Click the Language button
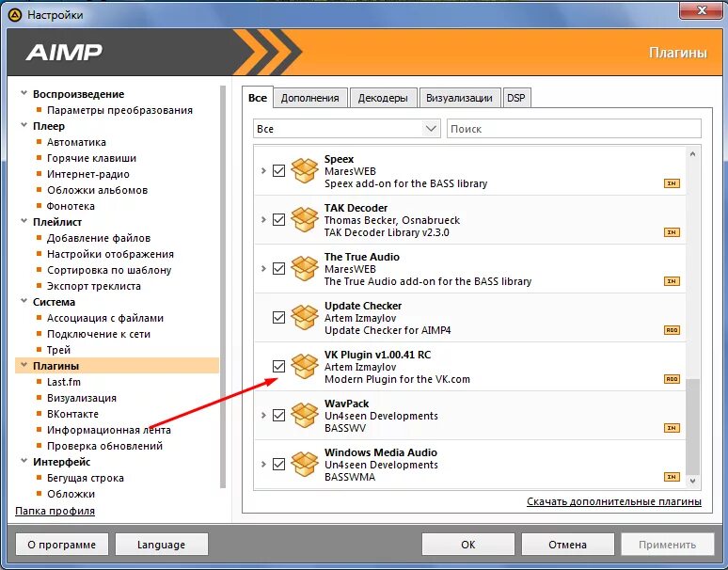Viewport: 728px width, 570px height. 161,544
